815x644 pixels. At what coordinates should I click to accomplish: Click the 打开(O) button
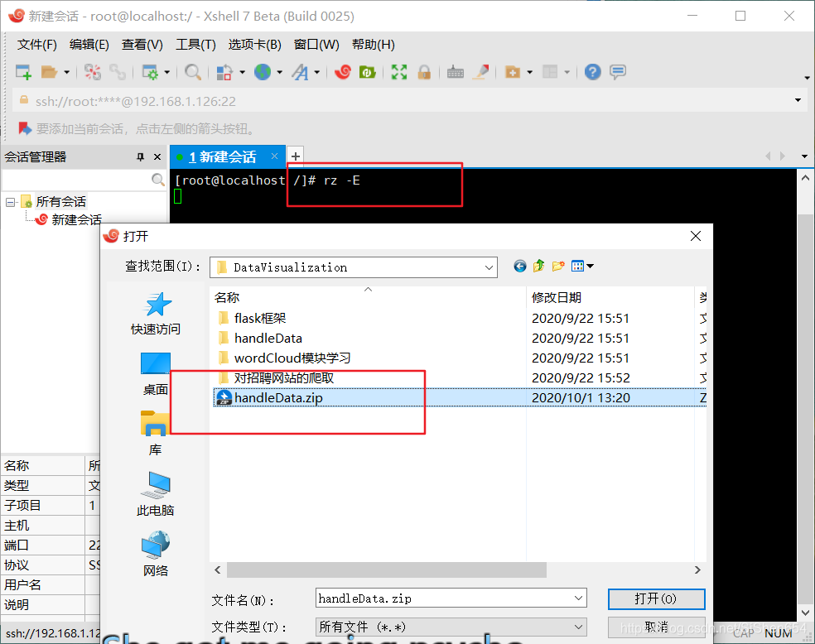656,598
